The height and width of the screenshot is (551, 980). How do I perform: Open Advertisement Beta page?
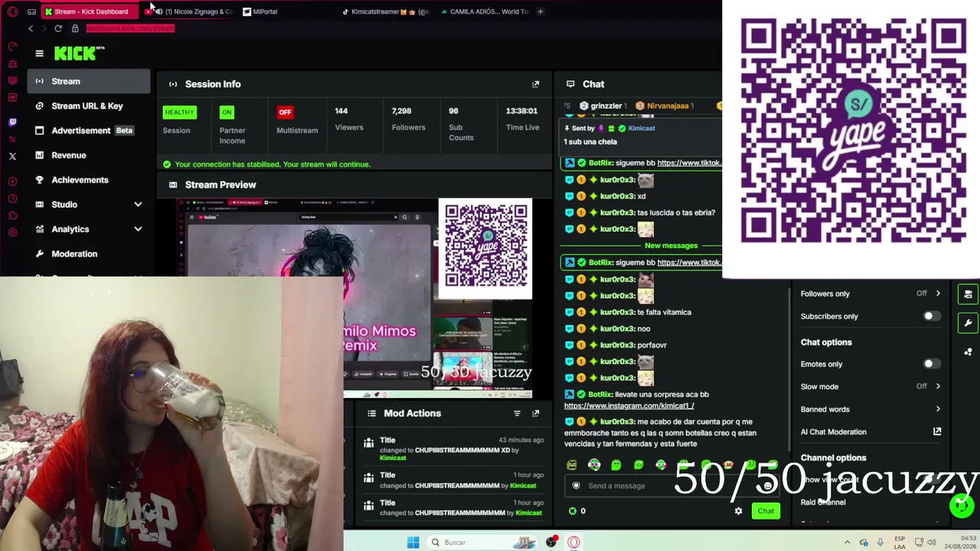(x=89, y=130)
